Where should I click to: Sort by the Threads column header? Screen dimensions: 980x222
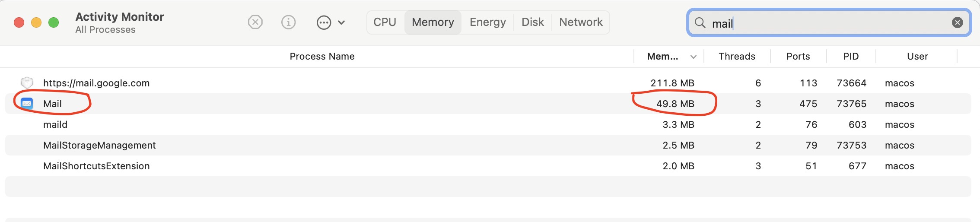pyautogui.click(x=737, y=57)
